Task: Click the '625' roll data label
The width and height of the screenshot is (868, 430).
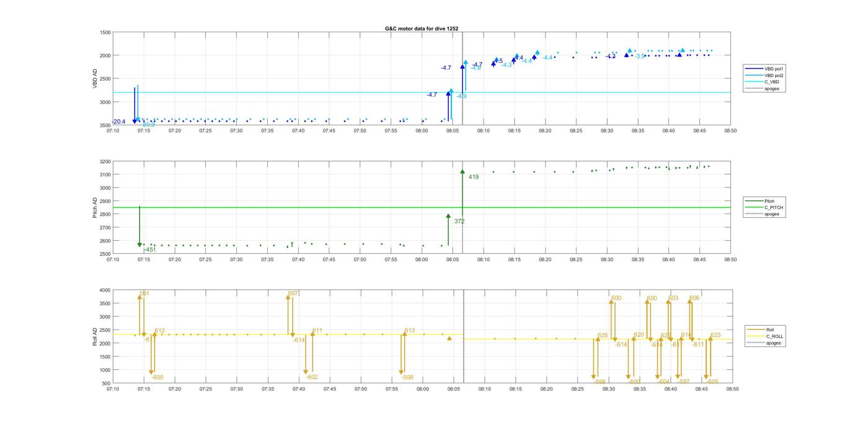Action: point(603,336)
